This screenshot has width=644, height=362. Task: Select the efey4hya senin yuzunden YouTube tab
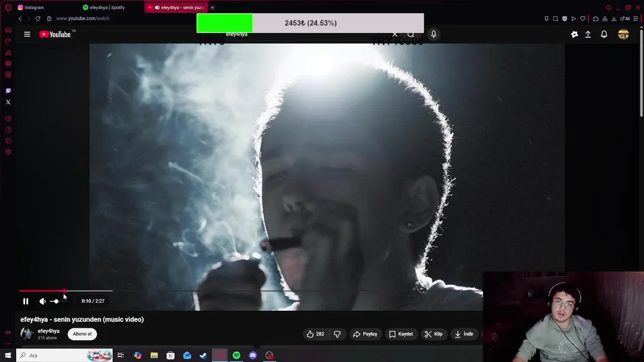[x=176, y=8]
